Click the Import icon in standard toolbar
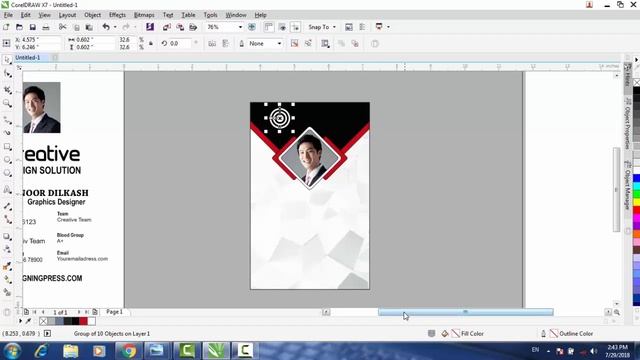This screenshot has height=360, width=640. [x=167, y=27]
